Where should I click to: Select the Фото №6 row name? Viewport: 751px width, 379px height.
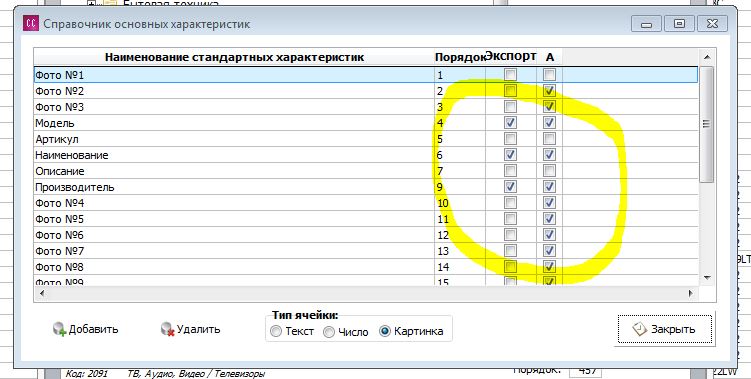(59, 235)
